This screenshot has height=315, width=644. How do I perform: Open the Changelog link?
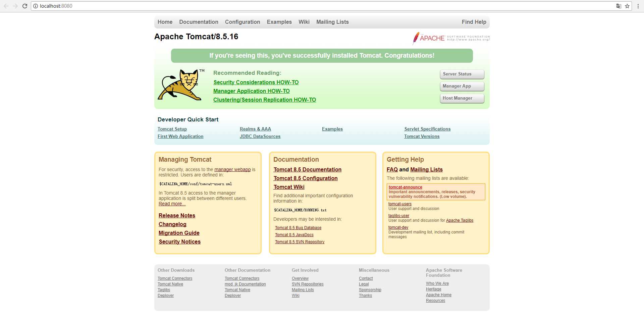[172, 224]
